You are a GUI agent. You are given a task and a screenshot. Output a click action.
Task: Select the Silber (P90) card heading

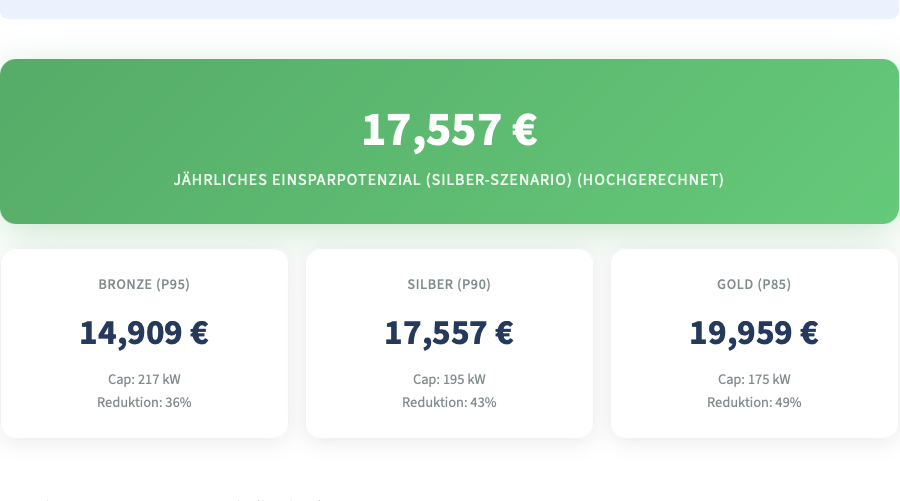pyautogui.click(x=449, y=284)
